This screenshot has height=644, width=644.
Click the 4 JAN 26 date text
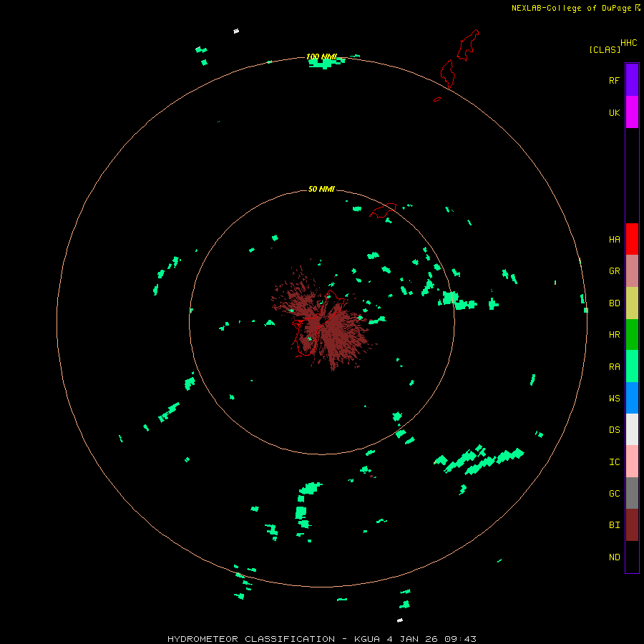(x=413, y=639)
